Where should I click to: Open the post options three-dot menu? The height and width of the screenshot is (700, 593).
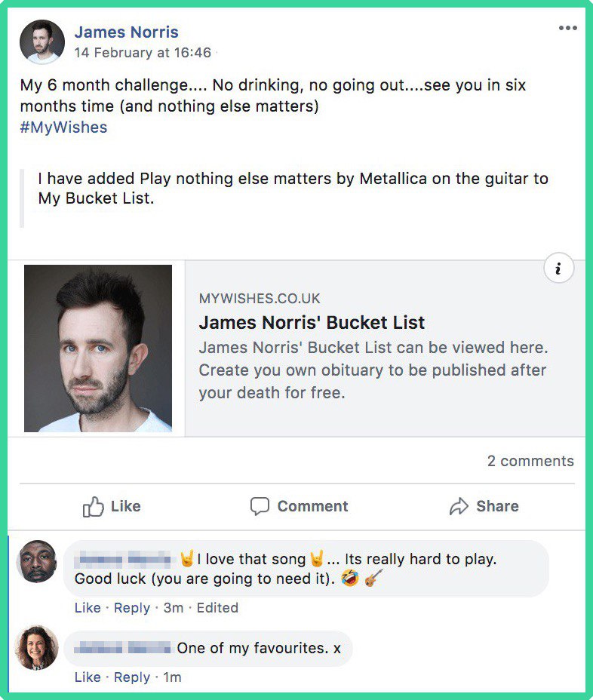[567, 28]
